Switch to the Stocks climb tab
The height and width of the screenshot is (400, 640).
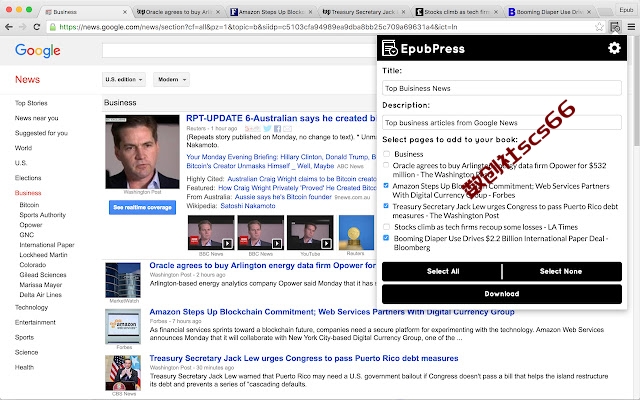point(455,12)
